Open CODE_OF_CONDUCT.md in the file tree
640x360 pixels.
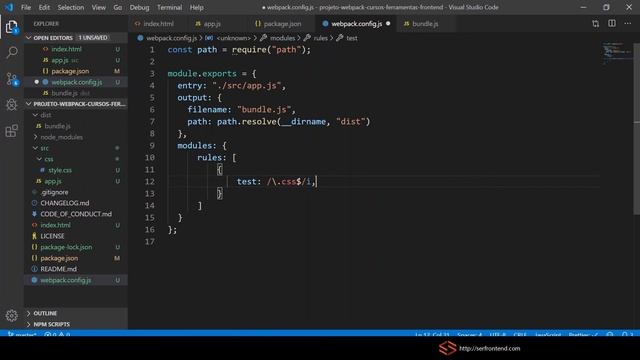(76, 214)
